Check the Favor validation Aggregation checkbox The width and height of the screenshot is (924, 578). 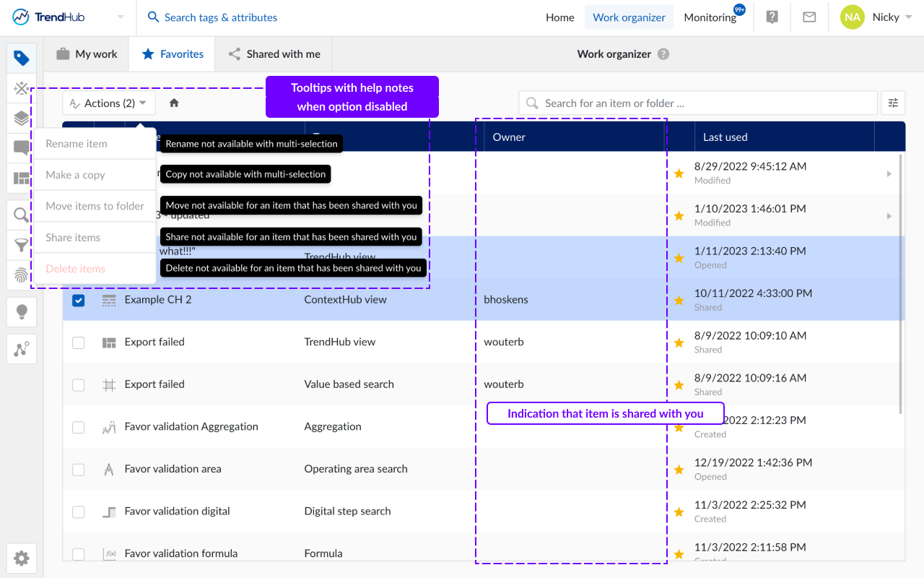point(79,427)
